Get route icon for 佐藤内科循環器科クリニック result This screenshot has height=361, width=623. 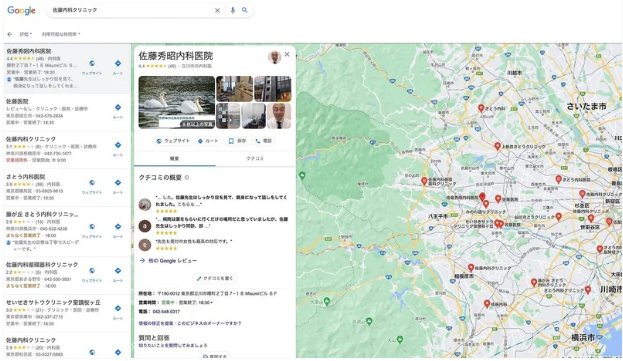[x=118, y=270]
